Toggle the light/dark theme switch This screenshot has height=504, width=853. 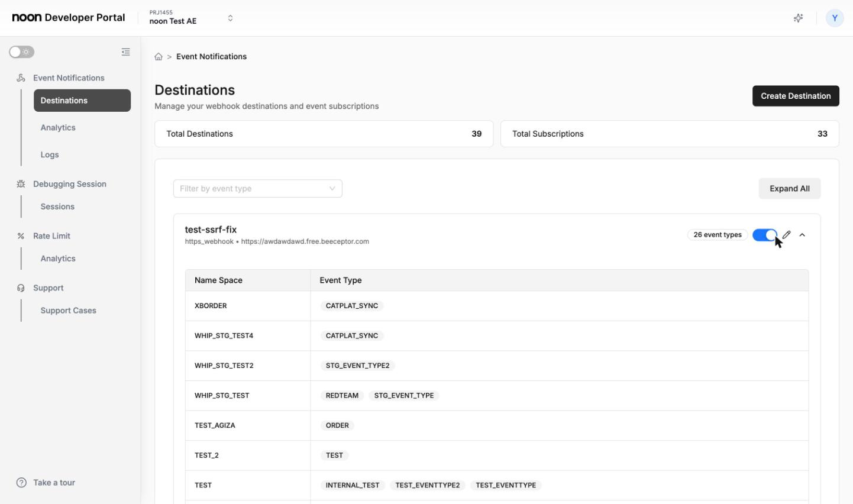pyautogui.click(x=22, y=52)
